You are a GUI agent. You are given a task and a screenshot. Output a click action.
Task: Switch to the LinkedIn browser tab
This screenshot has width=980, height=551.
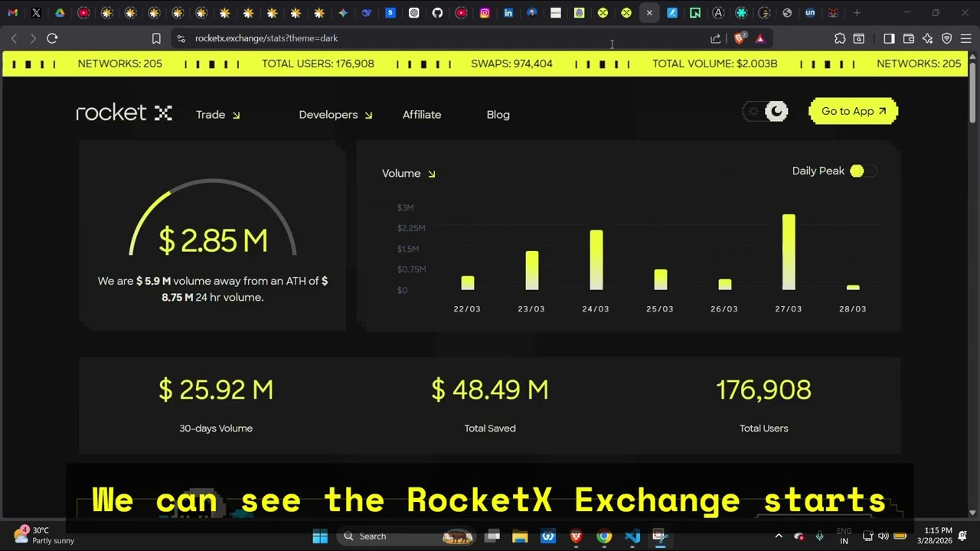(x=508, y=13)
